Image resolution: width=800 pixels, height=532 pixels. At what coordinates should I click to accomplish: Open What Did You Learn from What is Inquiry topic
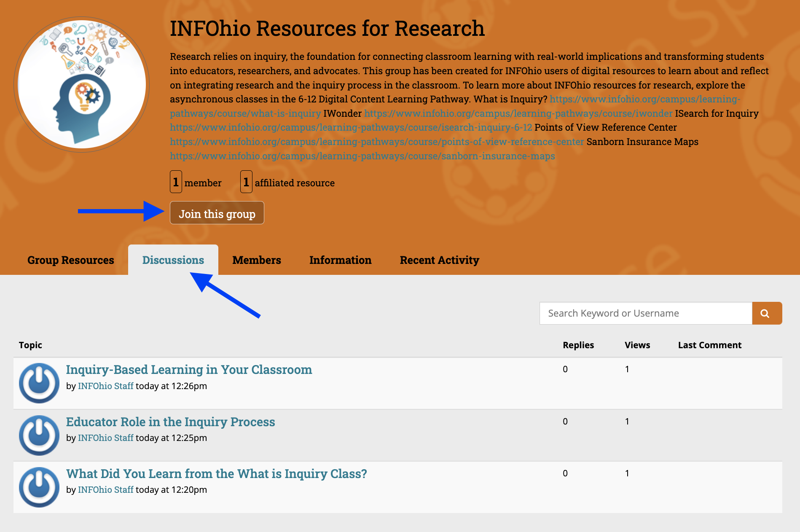tap(217, 474)
